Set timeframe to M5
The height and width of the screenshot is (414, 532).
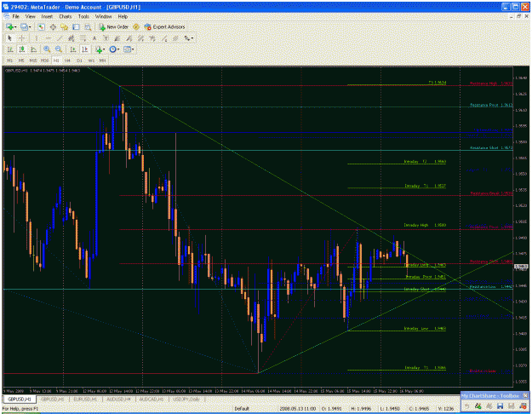[21, 60]
